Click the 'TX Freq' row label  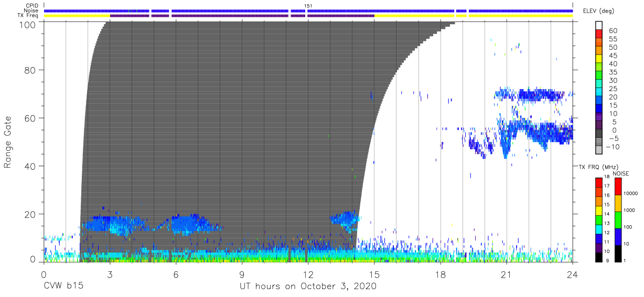coord(28,15)
